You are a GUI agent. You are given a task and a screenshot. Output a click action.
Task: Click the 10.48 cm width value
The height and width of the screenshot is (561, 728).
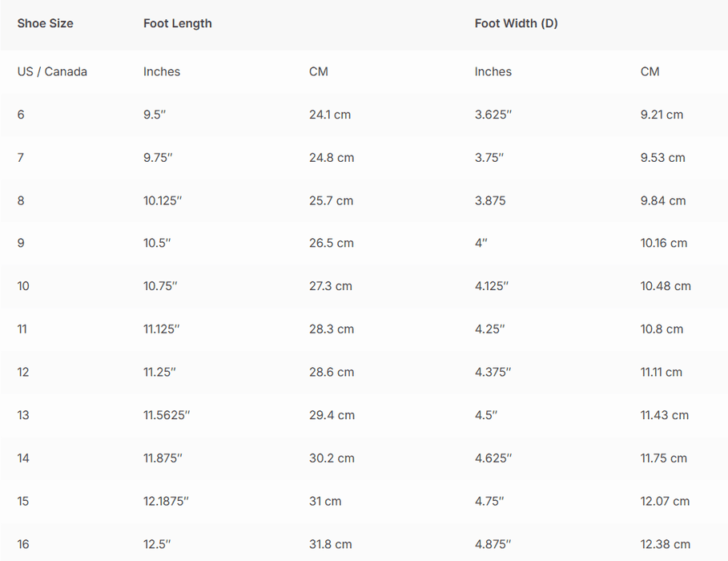[665, 286]
